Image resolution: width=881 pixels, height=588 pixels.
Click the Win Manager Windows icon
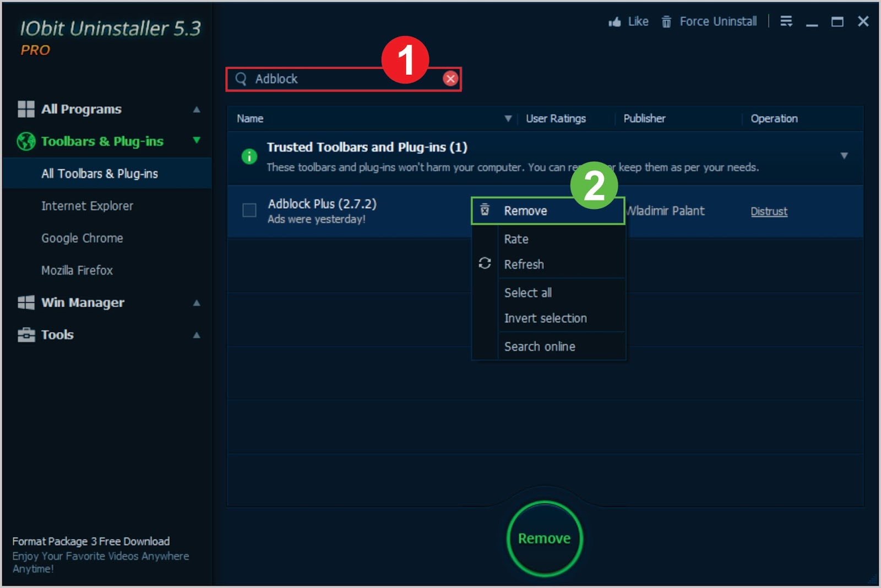(26, 302)
